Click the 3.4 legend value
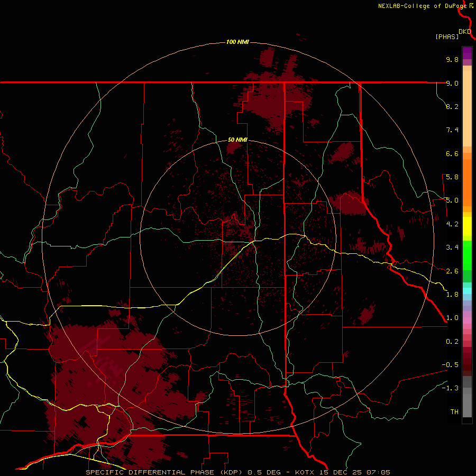476x476 pixels. tap(452, 248)
